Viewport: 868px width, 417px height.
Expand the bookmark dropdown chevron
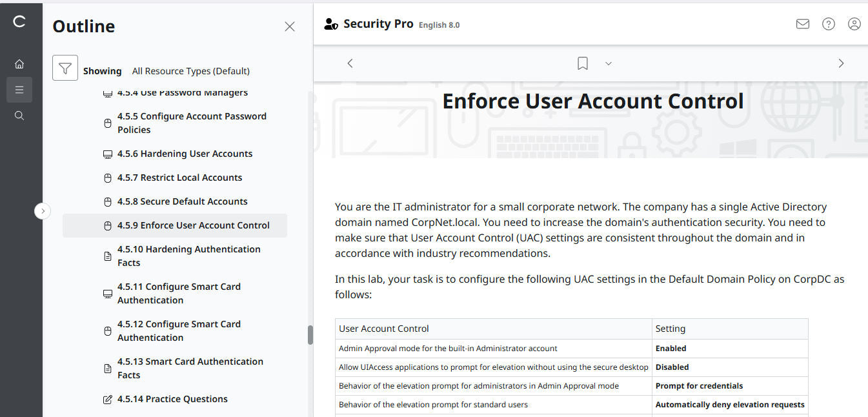(x=608, y=63)
